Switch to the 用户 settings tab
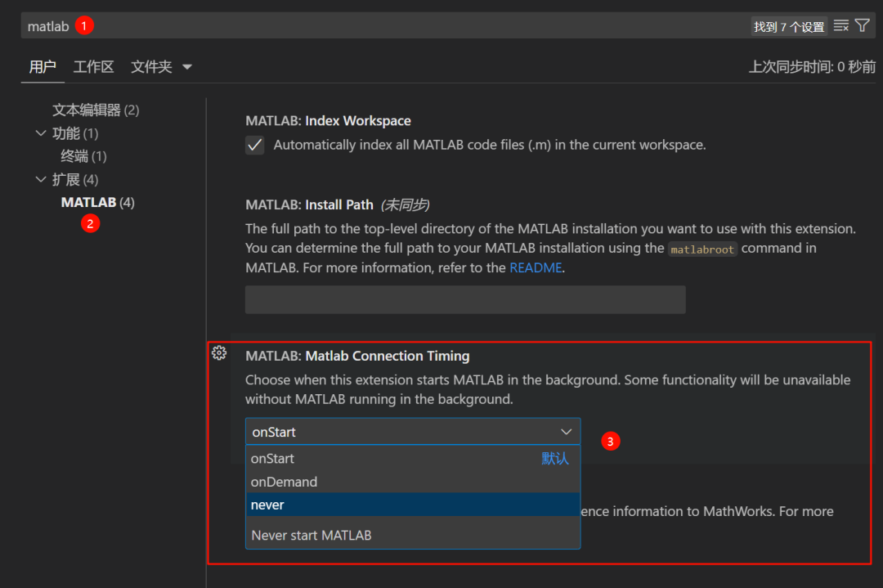Image resolution: width=883 pixels, height=588 pixels. 43,67
